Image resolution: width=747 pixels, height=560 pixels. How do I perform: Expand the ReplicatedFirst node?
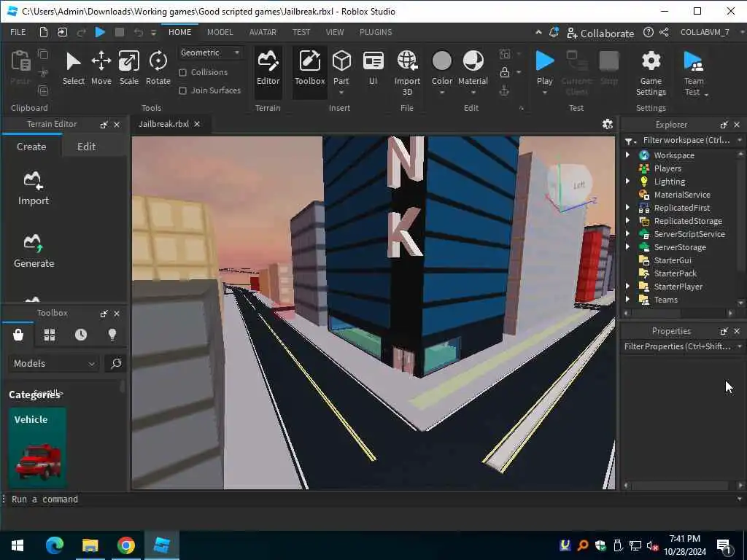pyautogui.click(x=627, y=207)
